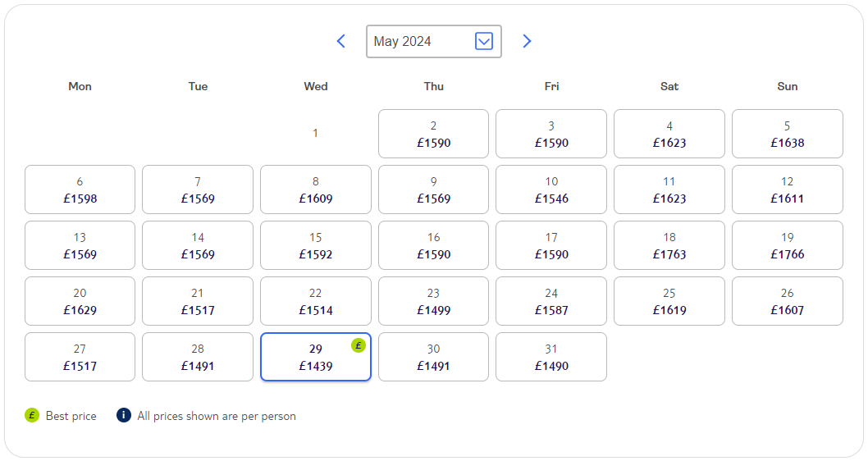Image resolution: width=868 pixels, height=461 pixels.
Task: Select 12 May priced £1611
Action: point(787,189)
